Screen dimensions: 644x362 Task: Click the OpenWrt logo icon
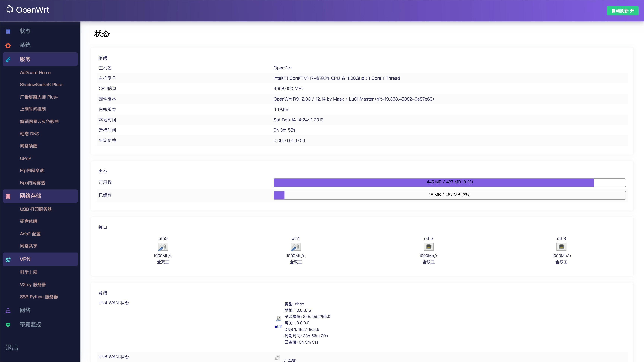pos(10,9)
